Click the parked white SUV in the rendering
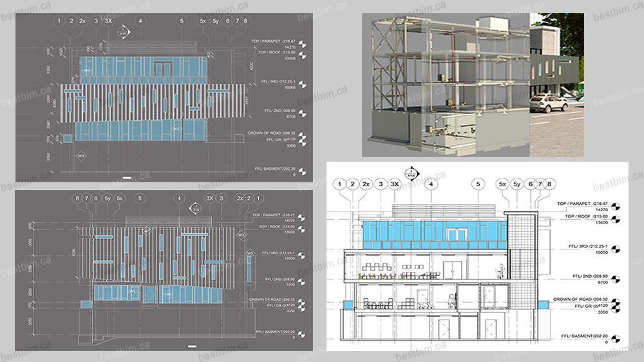644x362 pixels. point(549,103)
